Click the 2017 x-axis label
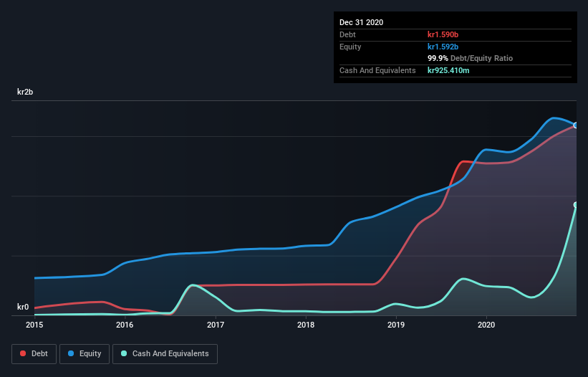Screen dimensions: 588x377 tap(216, 325)
